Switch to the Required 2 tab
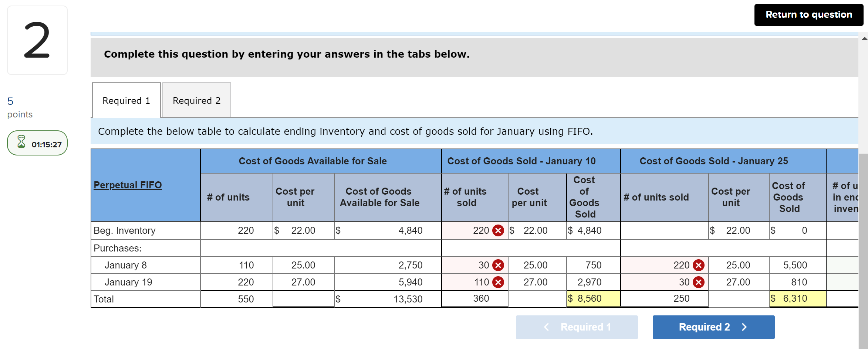This screenshot has width=868, height=349. (196, 100)
